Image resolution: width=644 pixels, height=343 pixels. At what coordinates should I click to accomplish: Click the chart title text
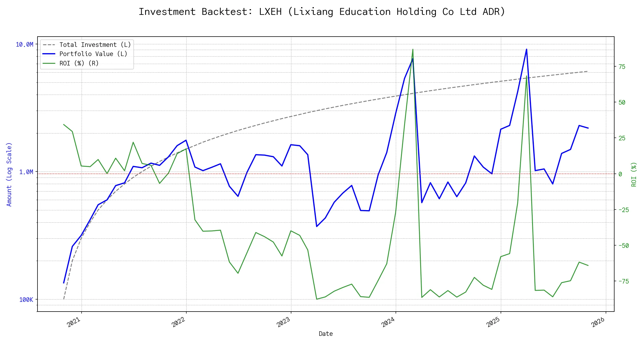[x=322, y=12]
